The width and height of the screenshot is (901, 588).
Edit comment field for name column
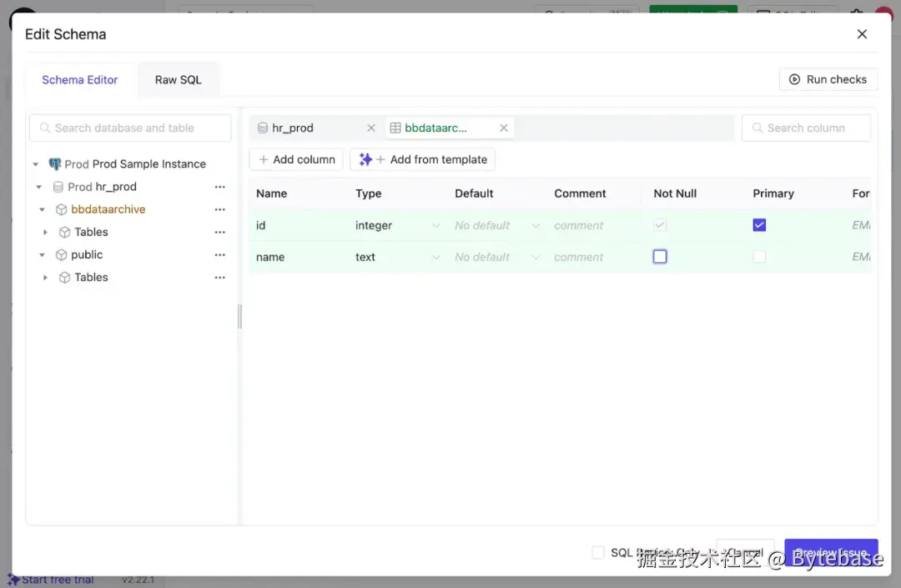click(x=596, y=257)
